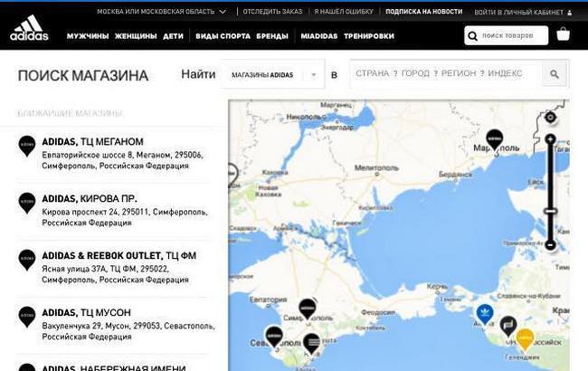This screenshot has height=371, width=588.
Task: Click the user icon next to login link
Action: coord(570,13)
